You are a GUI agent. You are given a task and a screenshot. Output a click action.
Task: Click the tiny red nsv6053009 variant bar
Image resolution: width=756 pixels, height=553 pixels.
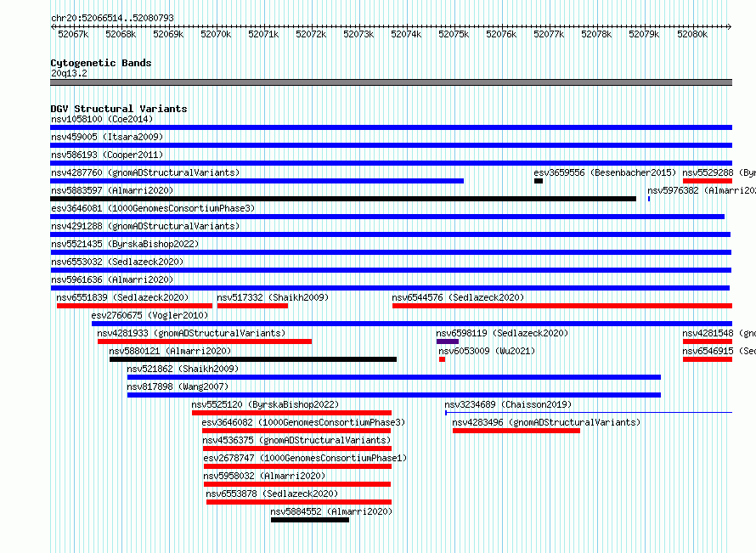(x=442, y=359)
